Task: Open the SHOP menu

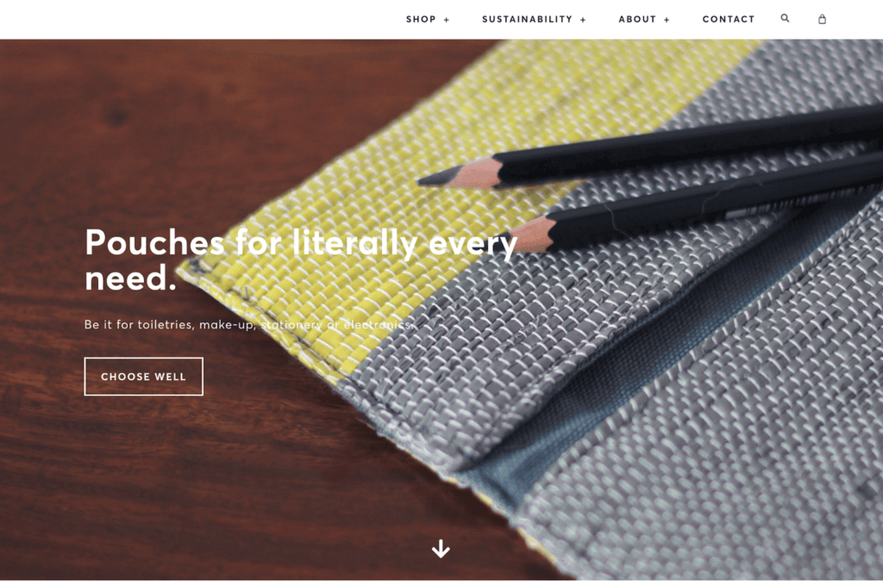Action: coord(421,19)
